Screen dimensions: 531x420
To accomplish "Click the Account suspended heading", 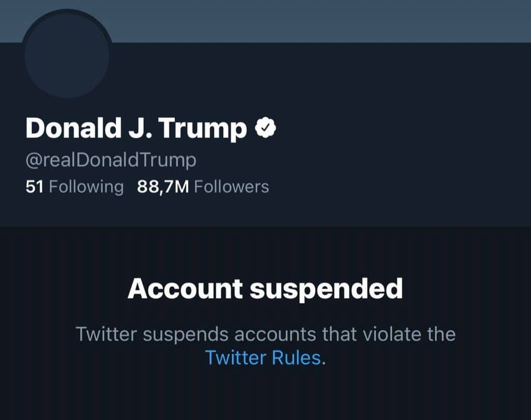I will pos(265,288).
